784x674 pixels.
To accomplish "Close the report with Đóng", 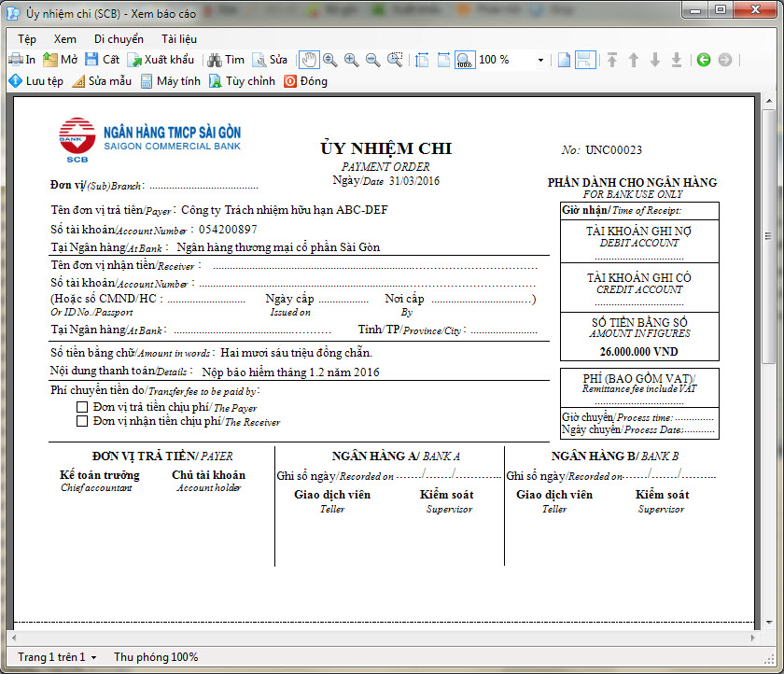I will pyautogui.click(x=305, y=81).
